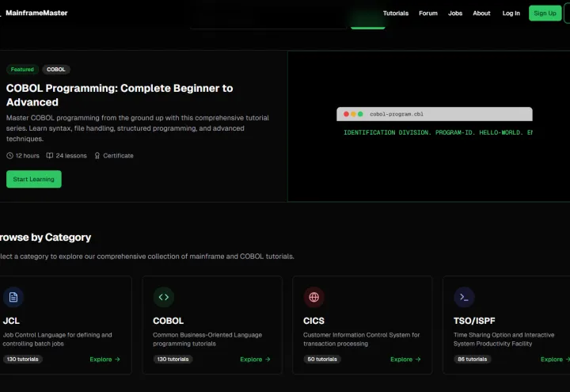Viewport: 570px width, 392px height.
Task: Click the Customer Information Control System description
Action: click(361, 339)
